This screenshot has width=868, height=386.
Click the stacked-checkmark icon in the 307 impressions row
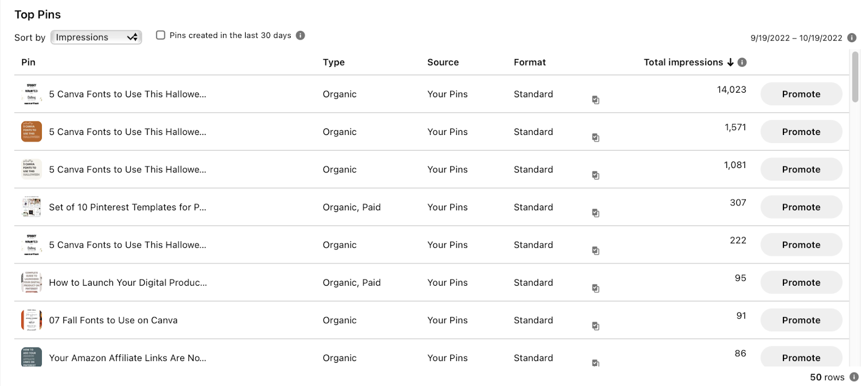point(596,213)
